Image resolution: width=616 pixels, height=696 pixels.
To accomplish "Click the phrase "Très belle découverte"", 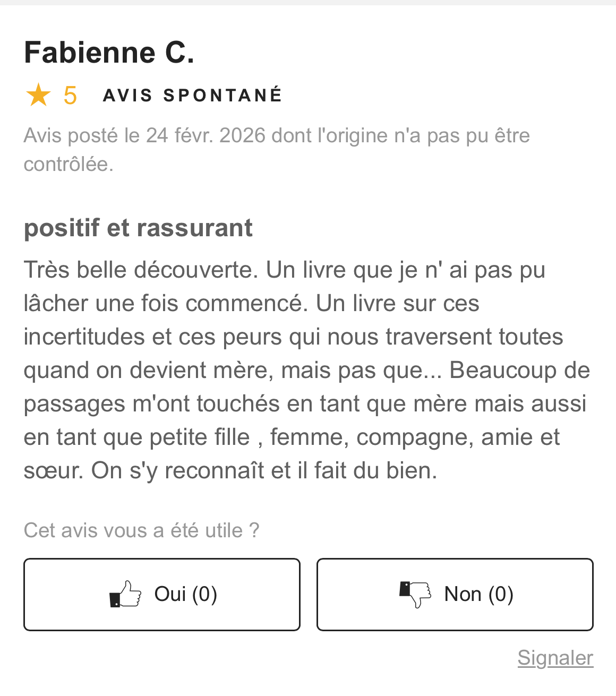I will pos(140,270).
